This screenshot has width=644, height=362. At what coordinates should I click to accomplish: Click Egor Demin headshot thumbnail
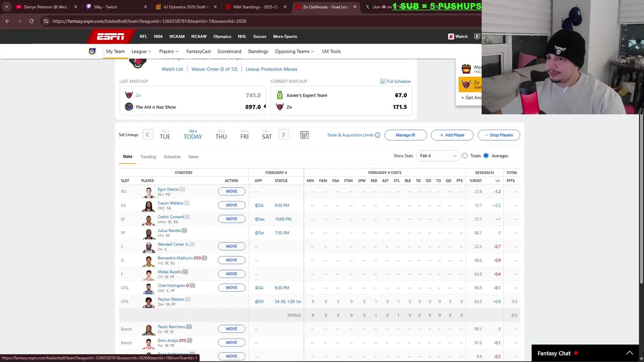pyautogui.click(x=148, y=192)
